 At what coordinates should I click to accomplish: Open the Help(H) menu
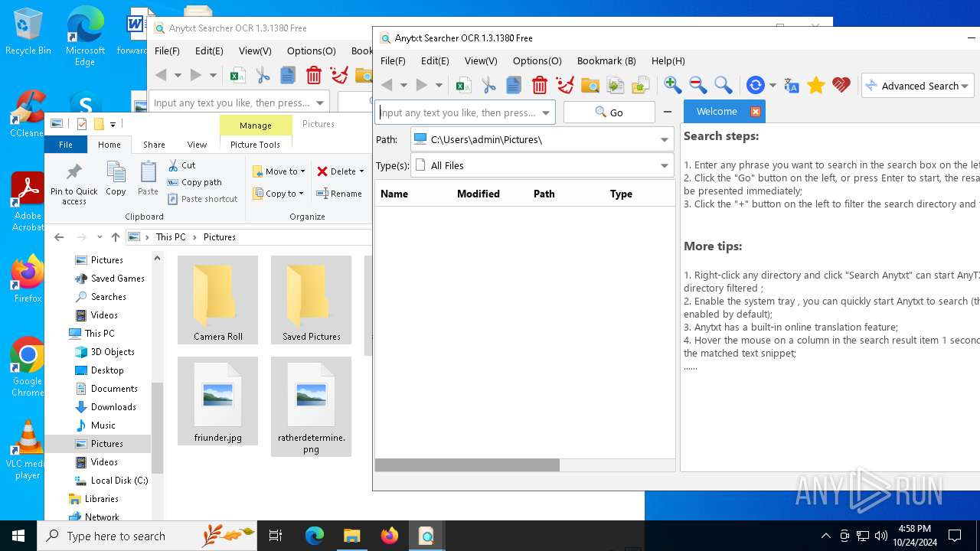668,60
